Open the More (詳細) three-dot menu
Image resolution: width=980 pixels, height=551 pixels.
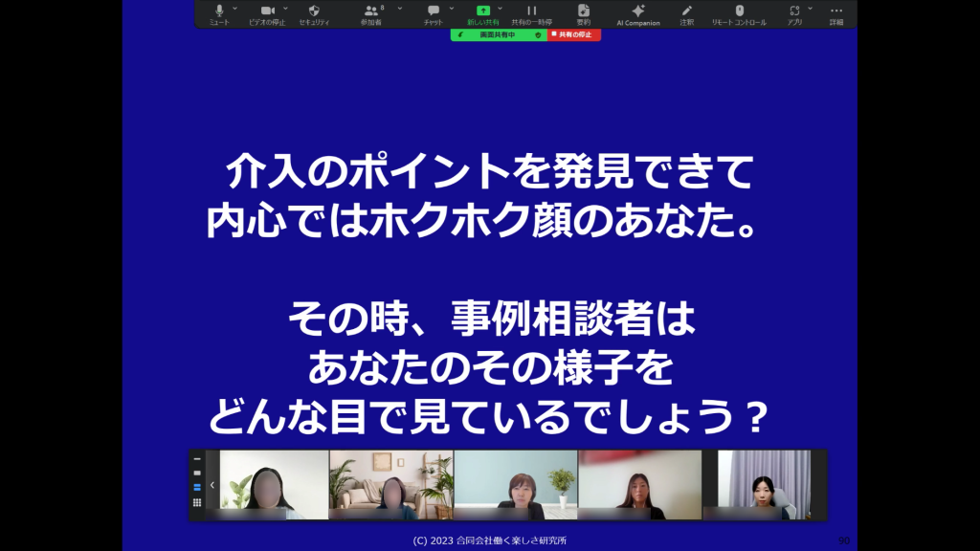[836, 11]
